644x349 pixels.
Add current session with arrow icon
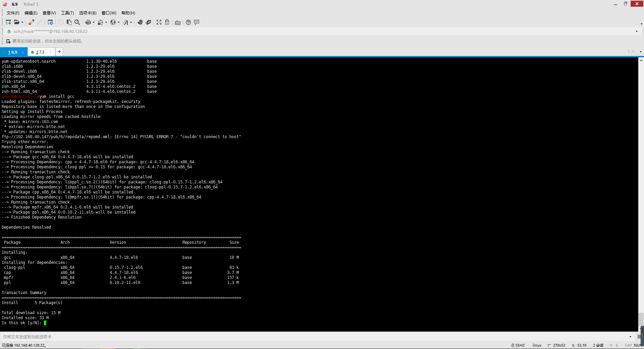pyautogui.click(x=8, y=41)
